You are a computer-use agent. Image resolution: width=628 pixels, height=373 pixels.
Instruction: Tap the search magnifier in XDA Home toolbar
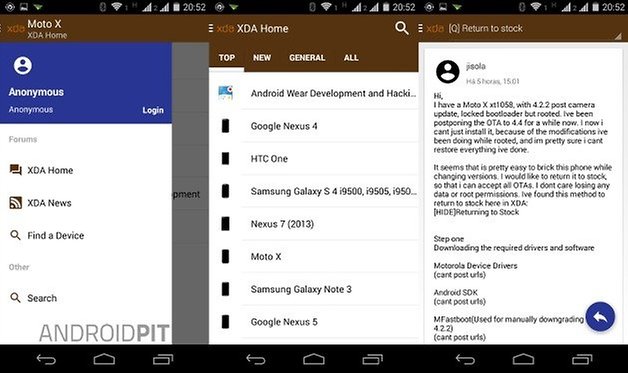pos(402,28)
